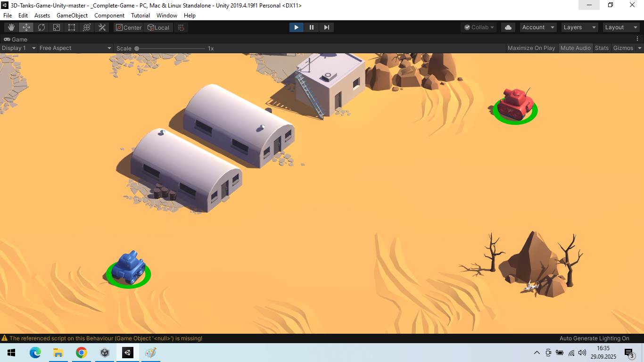The width and height of the screenshot is (644, 362).
Task: Select the Transform tool
Action: point(87,27)
